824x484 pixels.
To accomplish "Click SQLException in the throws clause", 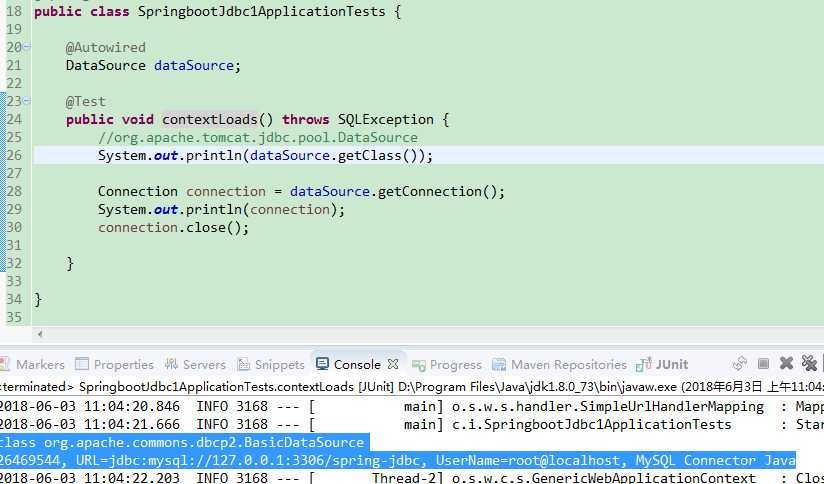I will (x=386, y=119).
